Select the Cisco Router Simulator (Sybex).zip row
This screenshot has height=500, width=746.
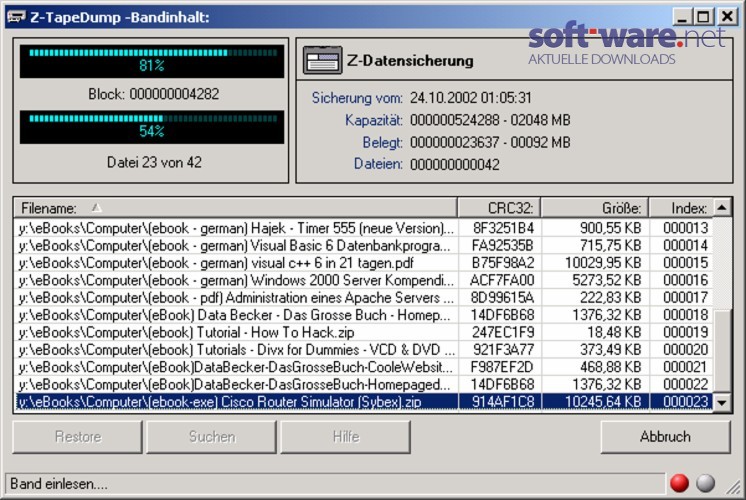363,402
